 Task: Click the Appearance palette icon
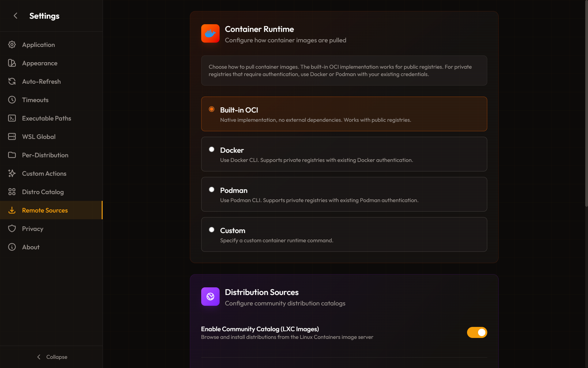pyautogui.click(x=12, y=63)
